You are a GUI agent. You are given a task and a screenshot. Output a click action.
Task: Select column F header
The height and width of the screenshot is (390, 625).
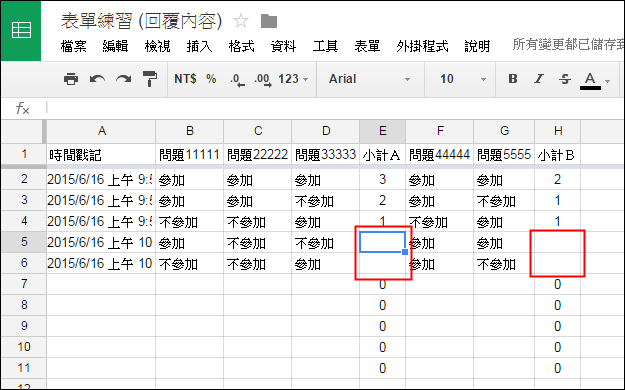click(440, 131)
